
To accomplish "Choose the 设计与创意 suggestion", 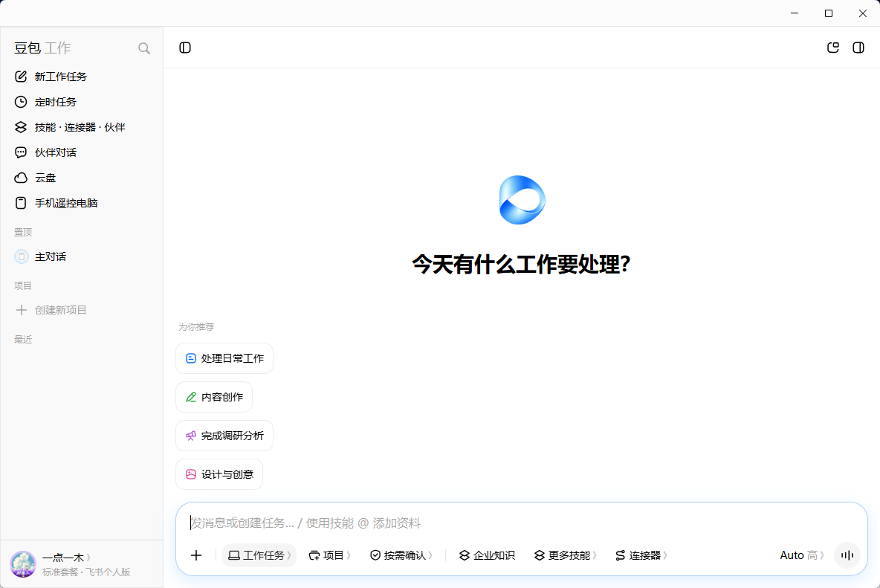I will [219, 474].
